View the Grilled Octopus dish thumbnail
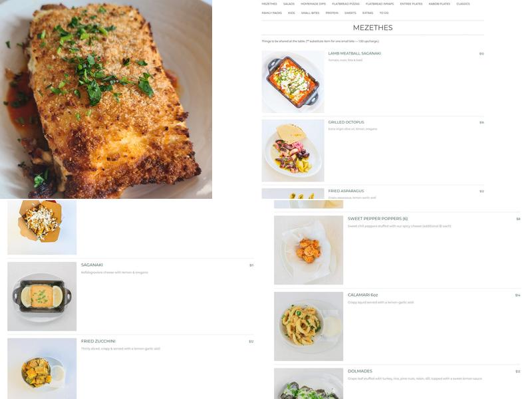 tap(293, 151)
